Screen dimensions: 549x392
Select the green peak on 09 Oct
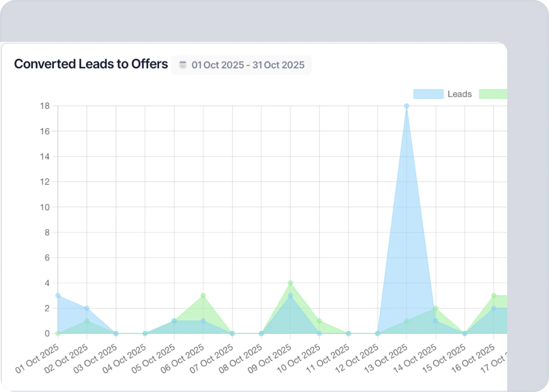tap(290, 283)
